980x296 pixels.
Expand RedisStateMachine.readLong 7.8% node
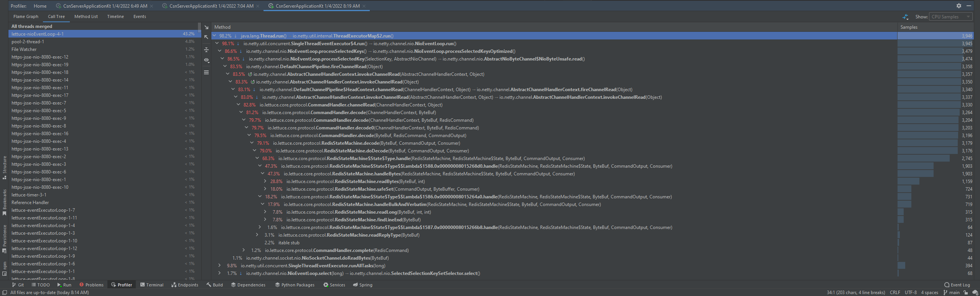click(x=265, y=212)
